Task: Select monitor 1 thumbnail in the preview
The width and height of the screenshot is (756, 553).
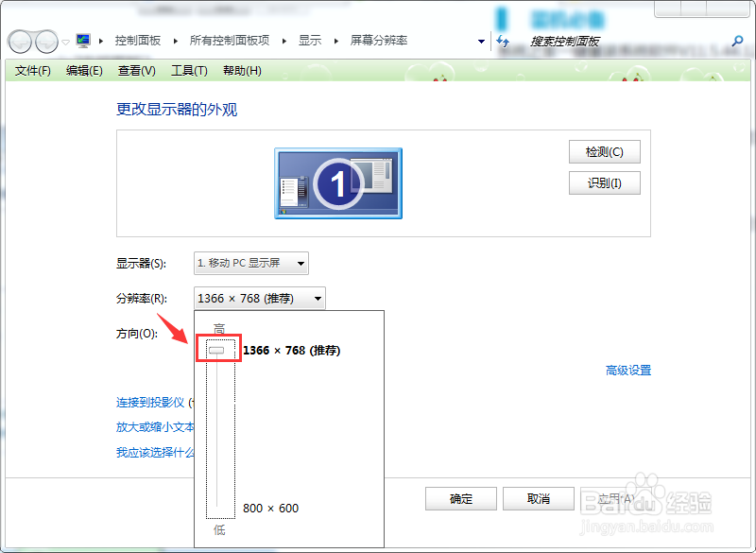Action: (338, 183)
